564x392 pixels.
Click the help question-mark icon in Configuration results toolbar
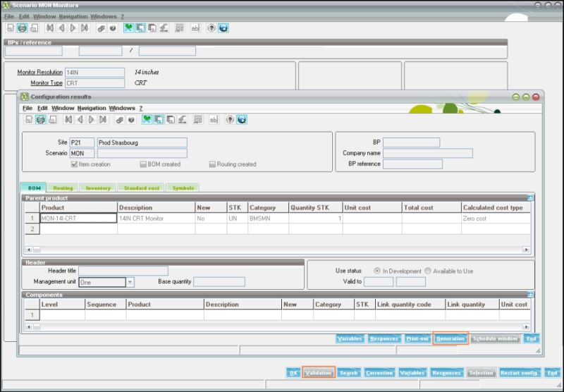231,120
